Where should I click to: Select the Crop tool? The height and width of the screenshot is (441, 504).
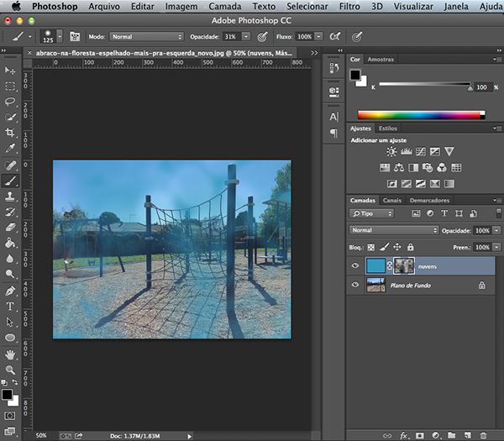(10, 132)
